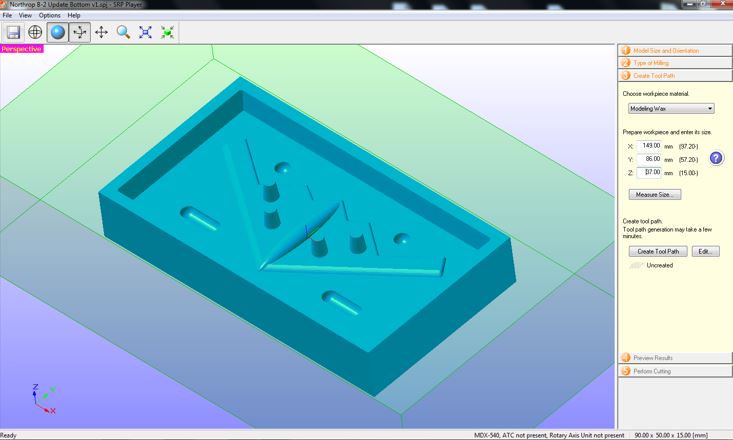Activate the rotate view tool

coord(79,32)
